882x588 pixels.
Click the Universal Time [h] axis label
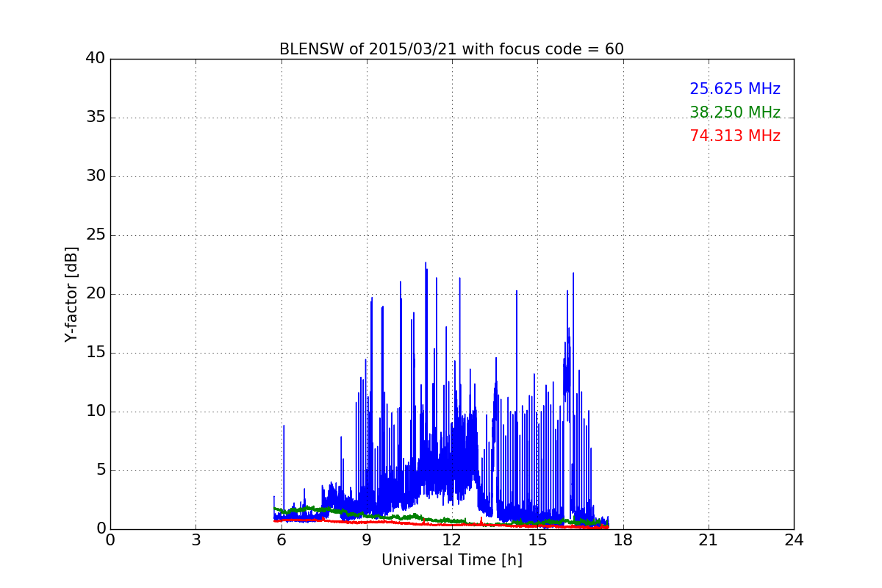click(x=451, y=560)
